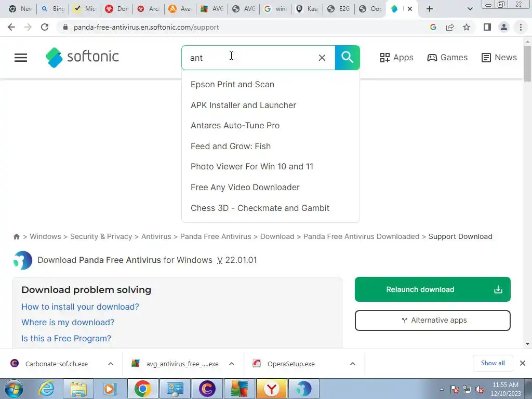
Task: Click home icon in breadcrumb
Action: (x=16, y=236)
